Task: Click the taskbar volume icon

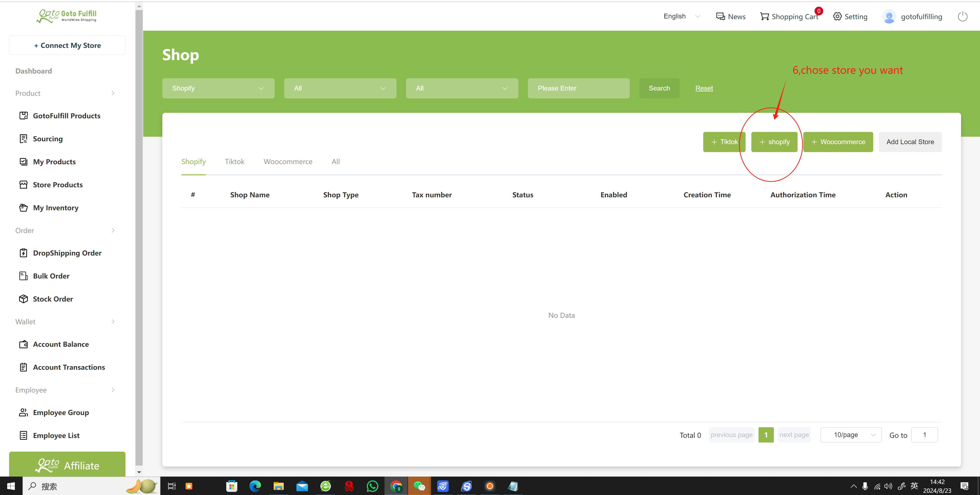Action: point(888,486)
